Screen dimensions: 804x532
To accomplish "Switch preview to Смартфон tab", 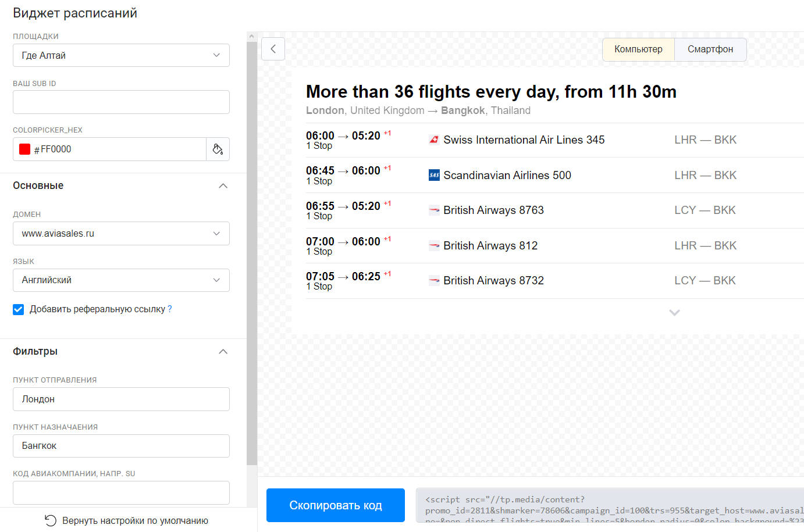I will coord(710,49).
